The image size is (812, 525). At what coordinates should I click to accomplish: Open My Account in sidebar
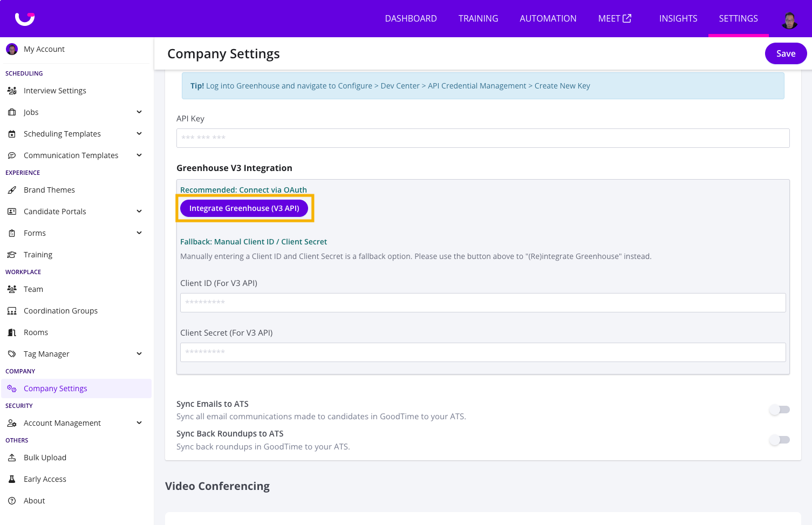[44, 49]
